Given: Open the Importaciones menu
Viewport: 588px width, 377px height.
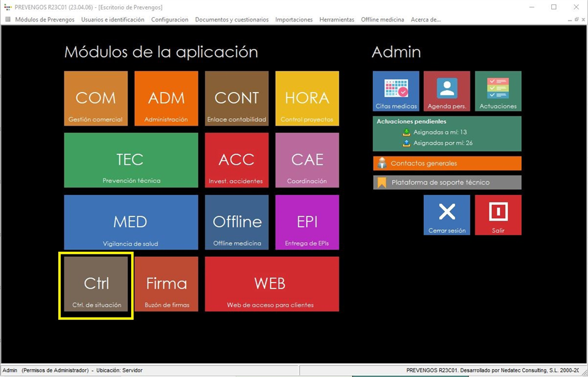Looking at the screenshot, I should coord(294,20).
